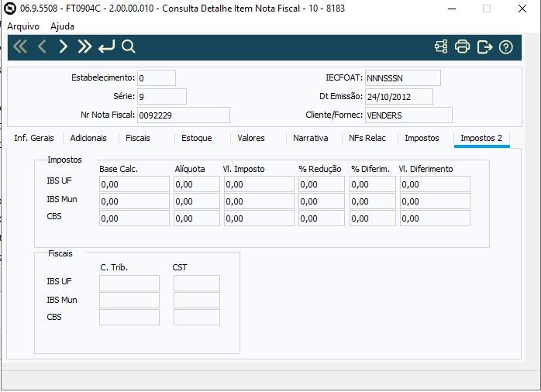
Task: Click IBS UF Vl. Diferimento field
Action: 435,184
